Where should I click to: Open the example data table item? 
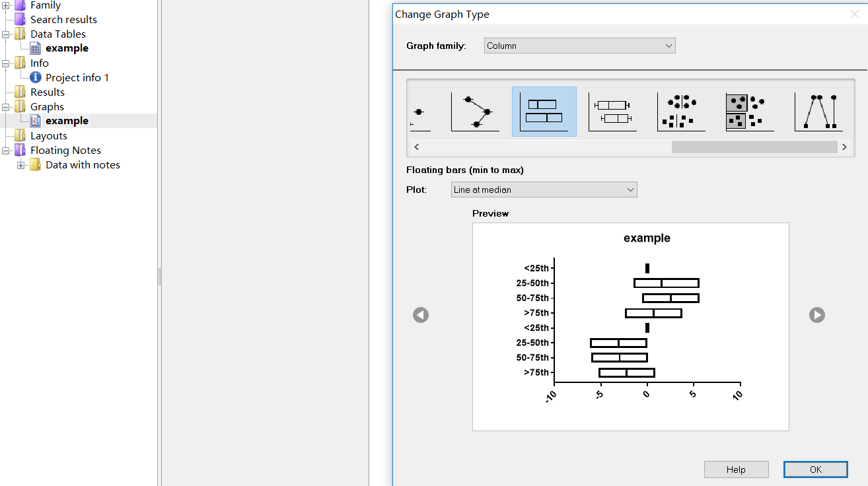[67, 48]
